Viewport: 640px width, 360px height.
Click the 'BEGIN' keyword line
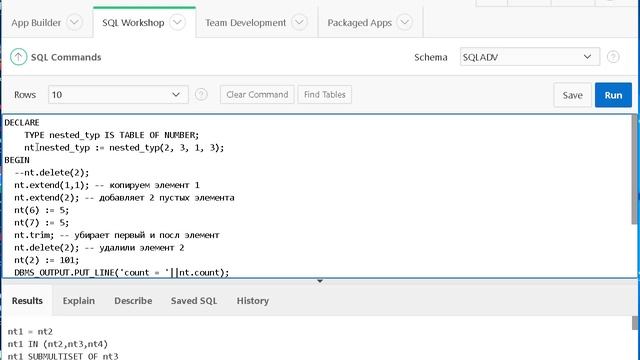coord(17,160)
